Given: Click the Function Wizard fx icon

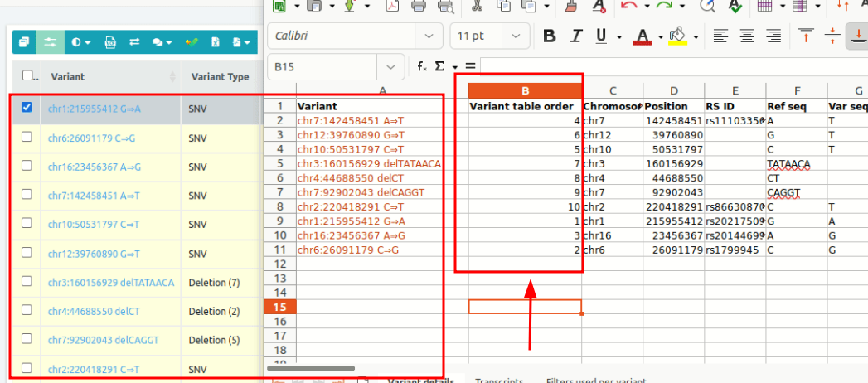Looking at the screenshot, I should [x=422, y=66].
